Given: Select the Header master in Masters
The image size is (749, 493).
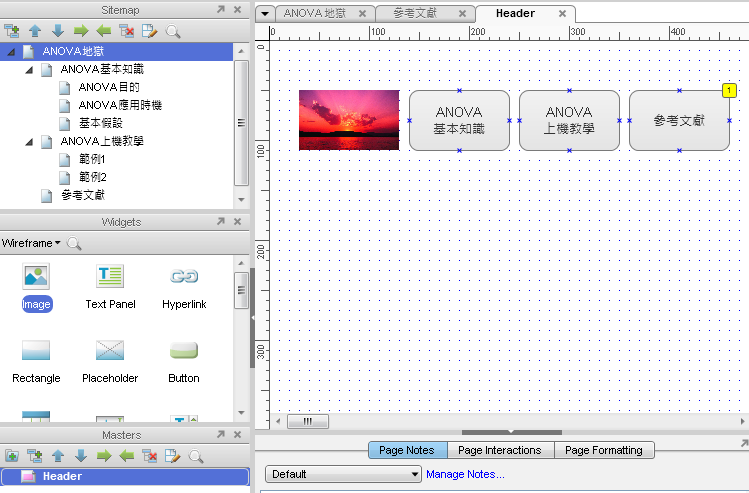Looking at the screenshot, I should point(125,476).
